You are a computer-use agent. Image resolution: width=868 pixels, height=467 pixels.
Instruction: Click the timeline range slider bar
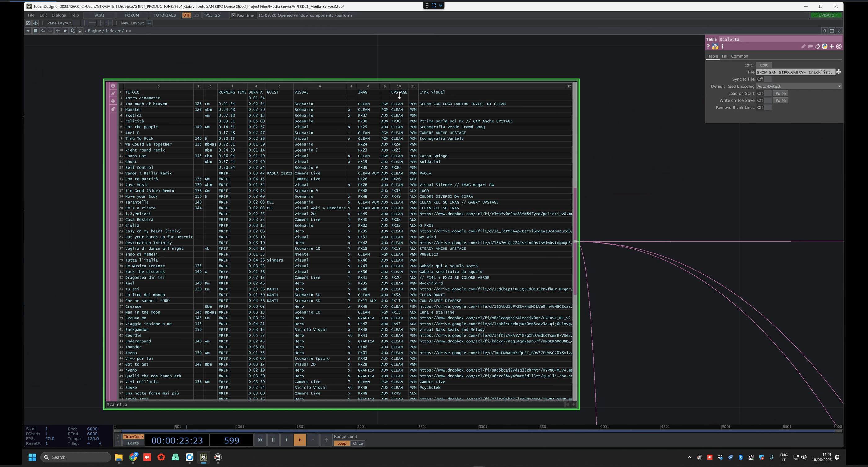[x=478, y=431]
